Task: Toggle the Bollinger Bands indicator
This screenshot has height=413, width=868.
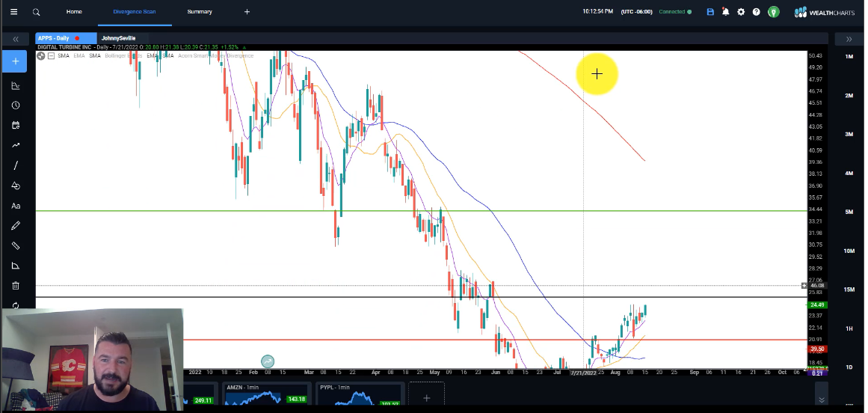Action: point(123,56)
